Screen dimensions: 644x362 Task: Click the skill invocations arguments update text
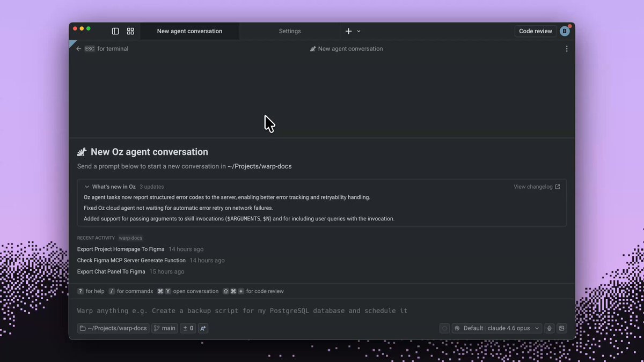(239, 219)
